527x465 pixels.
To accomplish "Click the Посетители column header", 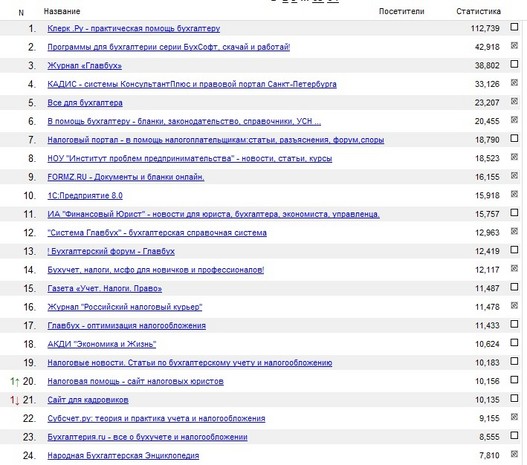I will coord(402,11).
